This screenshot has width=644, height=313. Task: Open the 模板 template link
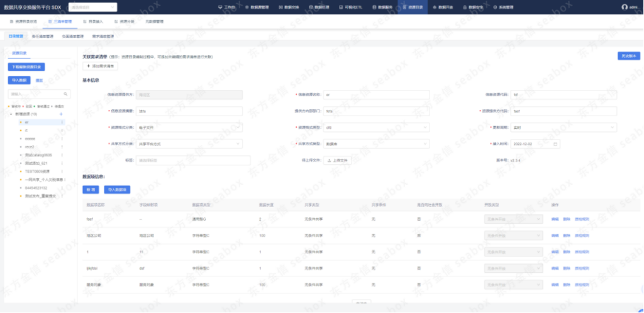39,80
